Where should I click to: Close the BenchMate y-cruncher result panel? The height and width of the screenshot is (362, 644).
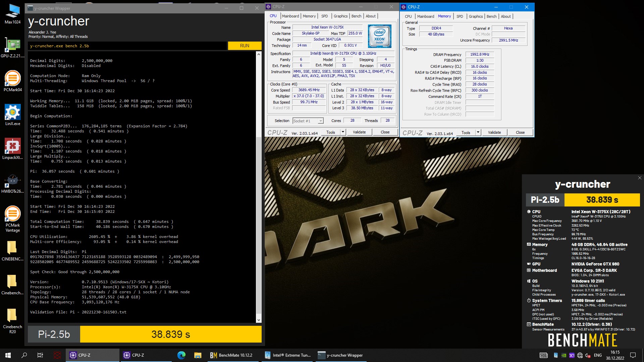click(x=640, y=178)
